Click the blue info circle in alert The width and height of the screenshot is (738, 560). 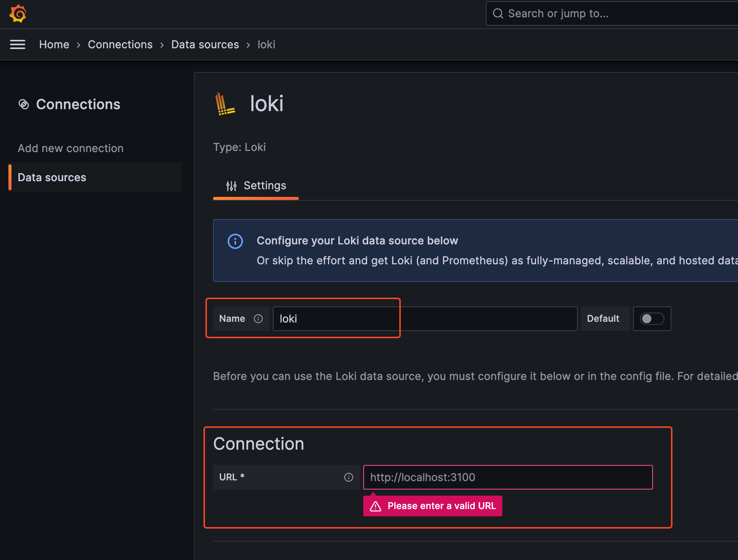coord(235,241)
